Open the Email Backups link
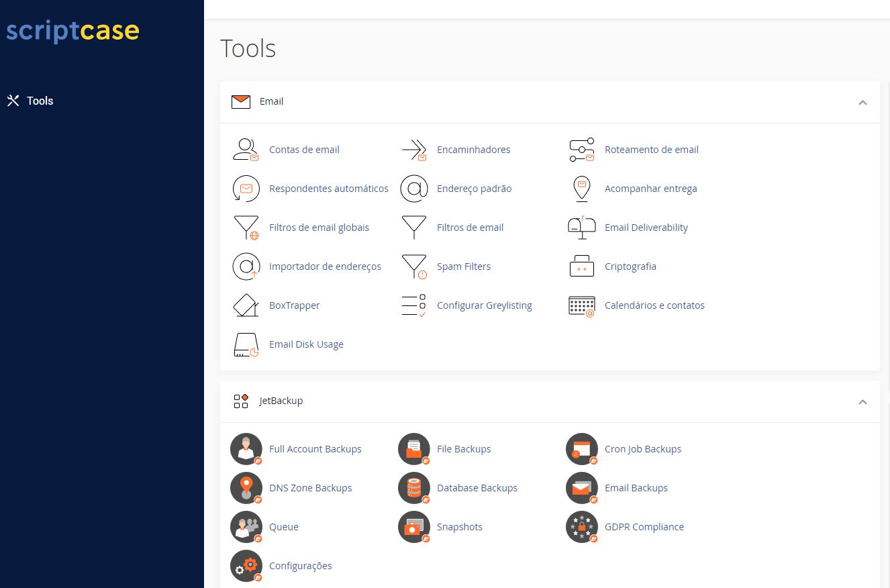 (x=636, y=488)
